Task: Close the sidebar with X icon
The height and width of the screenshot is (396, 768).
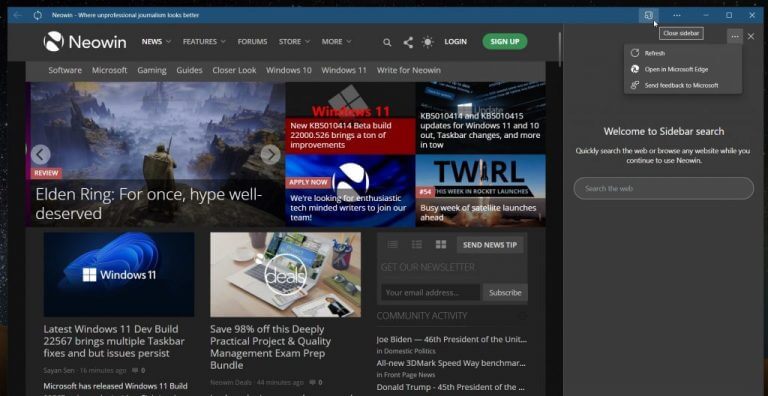Action: [x=751, y=36]
